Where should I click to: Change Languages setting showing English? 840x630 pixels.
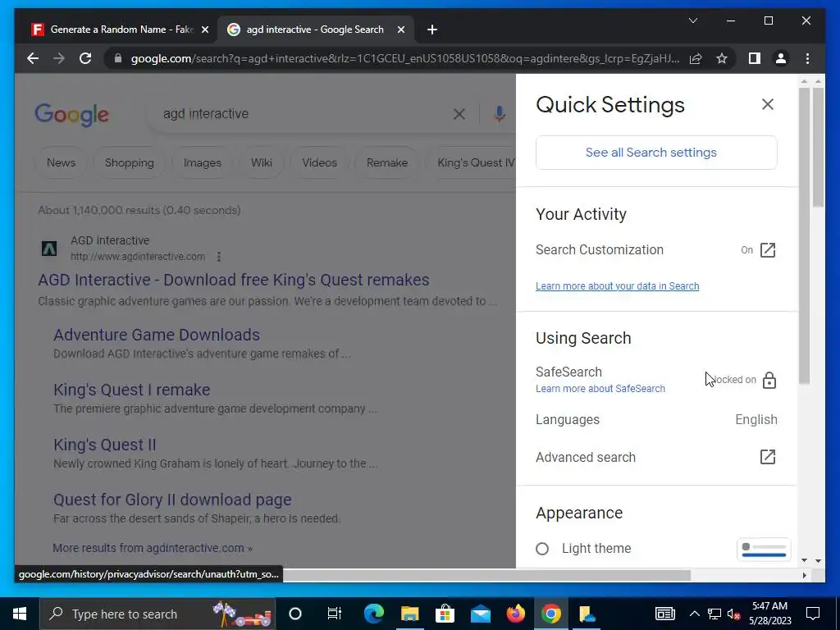[x=655, y=419]
